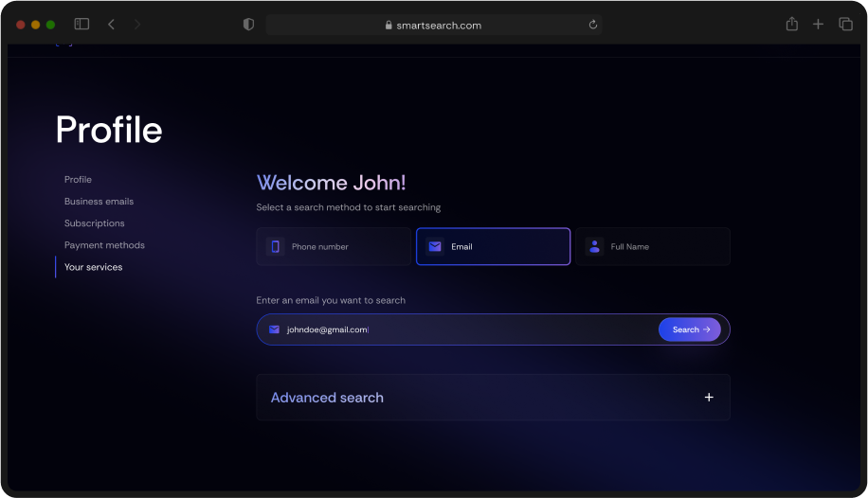Screen dimensions: 868x498
Task: Select Your services in the sidebar
Action: 94,267
